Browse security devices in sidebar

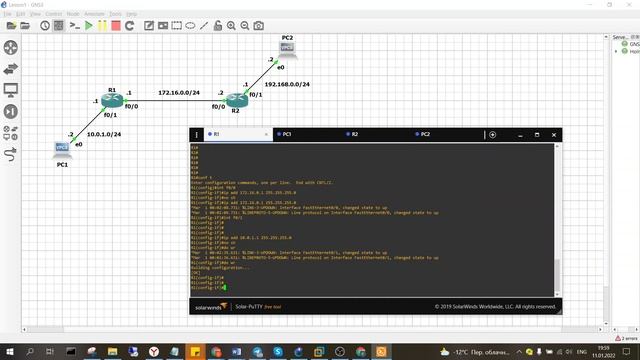11,111
